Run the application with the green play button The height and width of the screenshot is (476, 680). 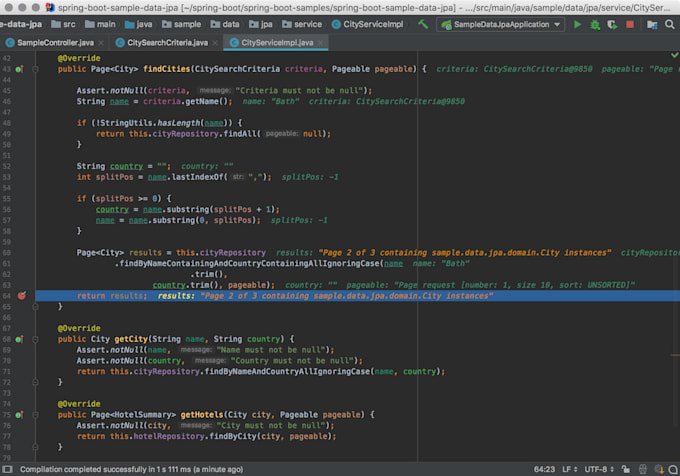tap(577, 25)
